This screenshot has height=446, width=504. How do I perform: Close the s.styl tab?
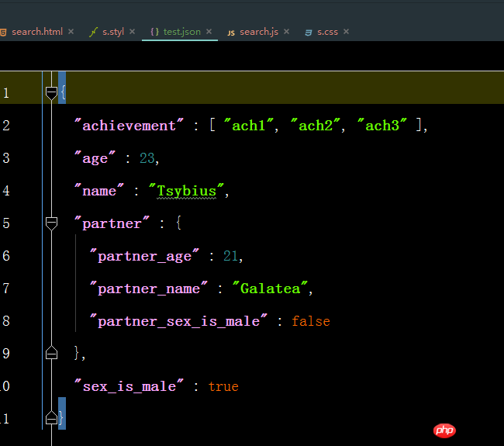click(x=132, y=32)
